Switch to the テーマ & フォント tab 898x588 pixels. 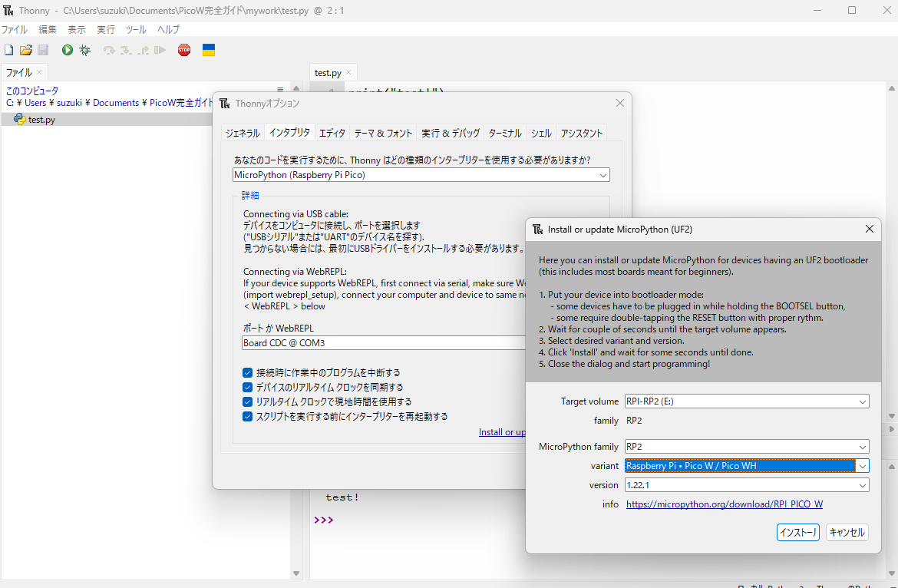383,133
